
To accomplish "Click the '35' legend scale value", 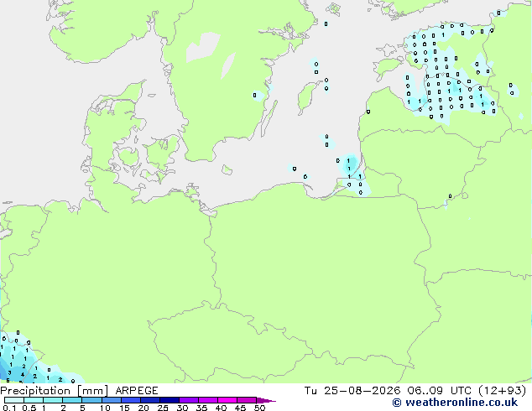I will (x=201, y=408).
